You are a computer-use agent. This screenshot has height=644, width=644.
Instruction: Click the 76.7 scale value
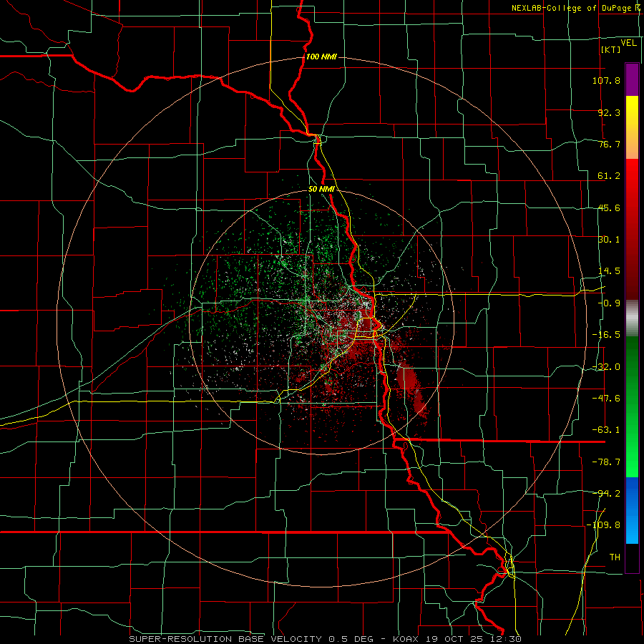[x=609, y=144]
